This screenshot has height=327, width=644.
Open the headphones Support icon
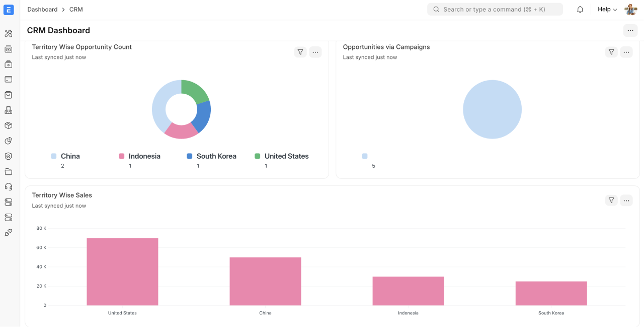click(x=8, y=187)
